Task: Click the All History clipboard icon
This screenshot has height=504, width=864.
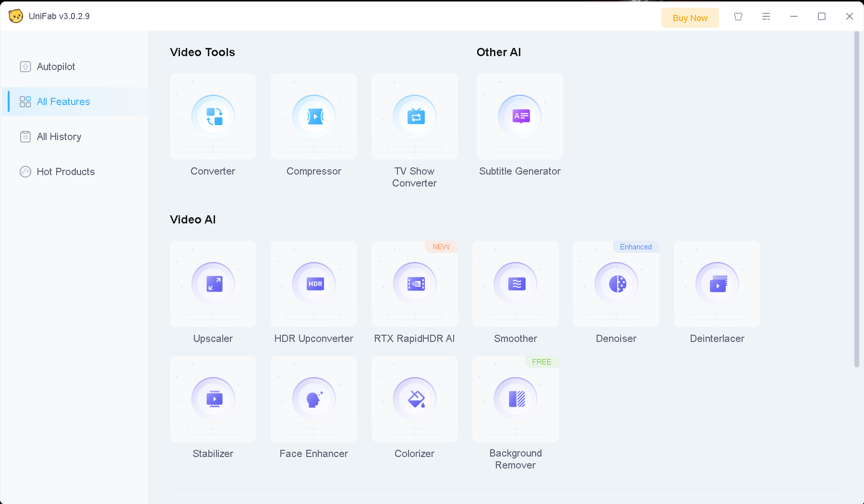Action: 25,137
